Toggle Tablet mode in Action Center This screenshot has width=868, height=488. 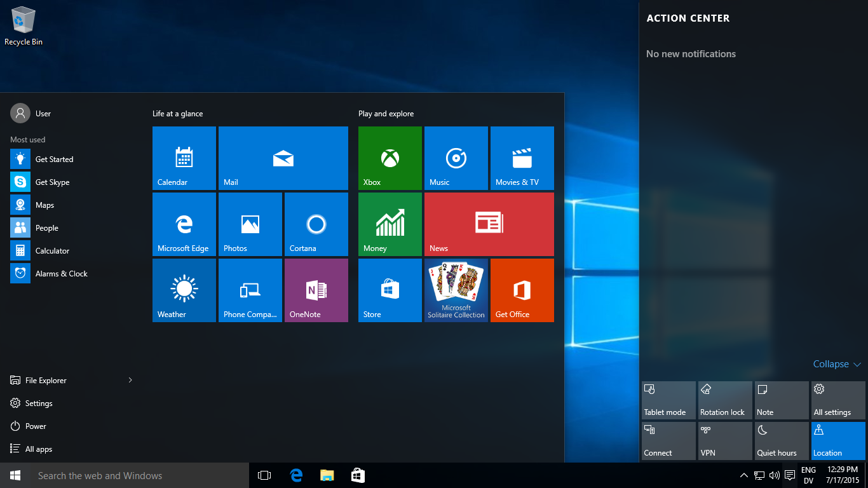click(668, 400)
